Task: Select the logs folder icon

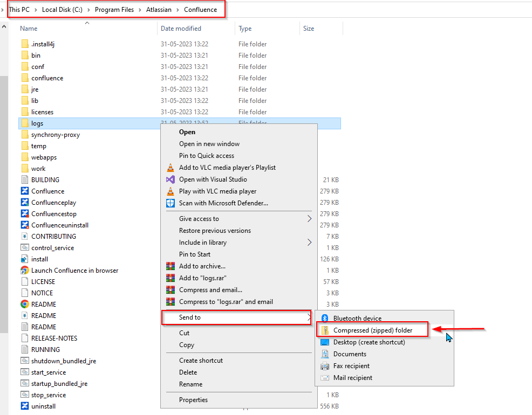Action: pyautogui.click(x=25, y=123)
